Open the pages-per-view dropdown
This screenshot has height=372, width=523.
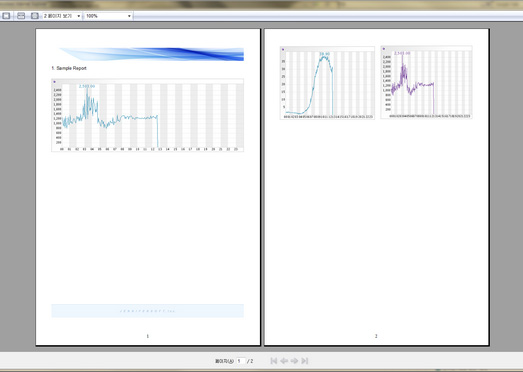[62, 16]
